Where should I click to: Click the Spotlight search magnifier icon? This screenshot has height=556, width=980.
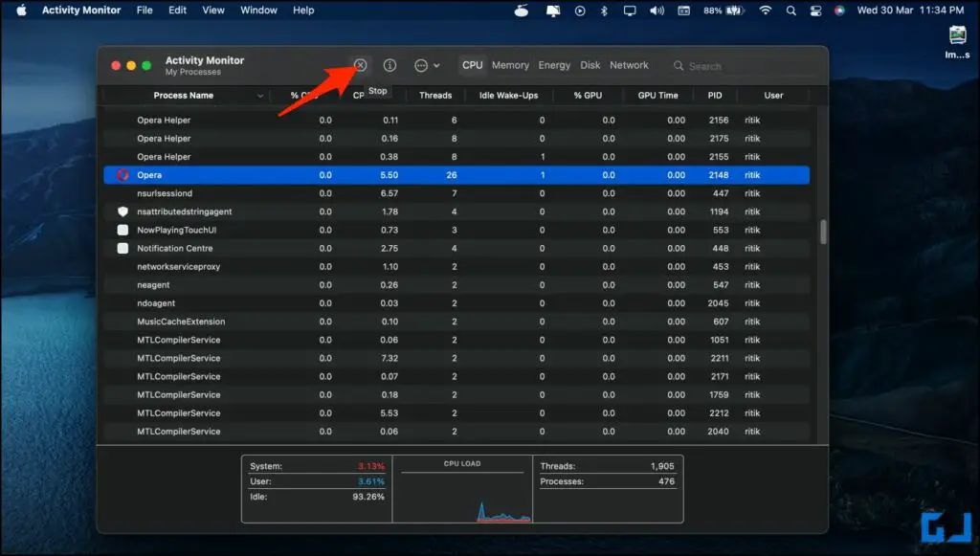791,11
